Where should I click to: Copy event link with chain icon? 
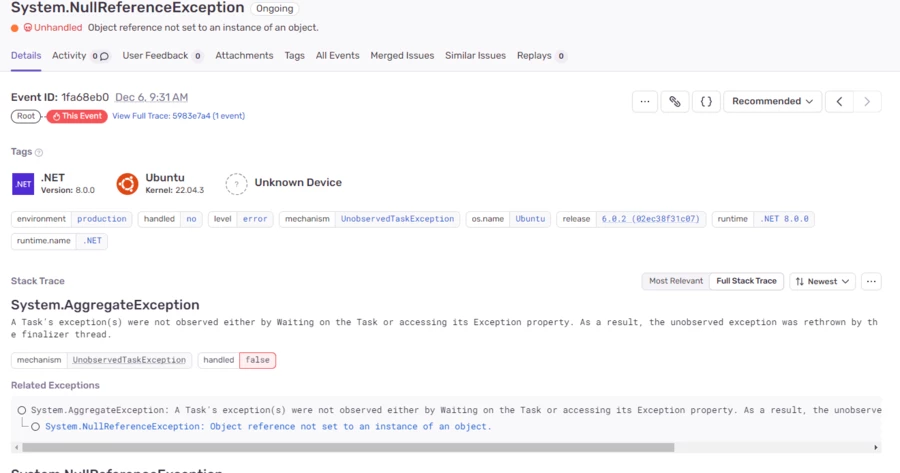[x=675, y=102]
